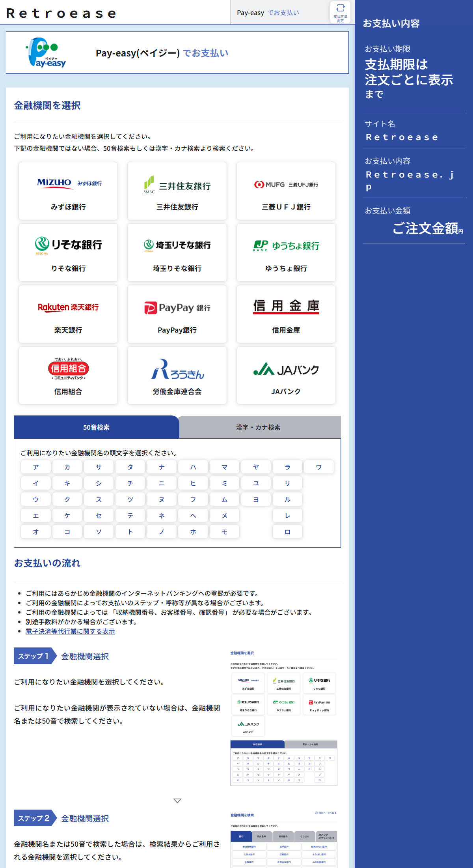Click the kana button オ
The image size is (473, 868).
pos(36,531)
